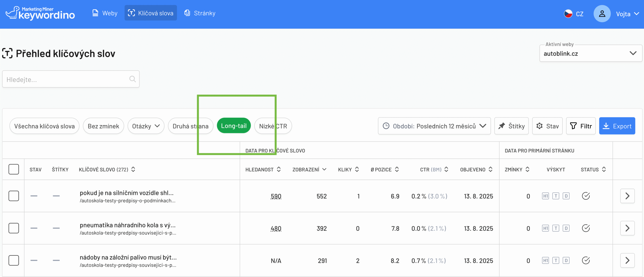Check the box for the pokud je na silničním row

point(14,196)
